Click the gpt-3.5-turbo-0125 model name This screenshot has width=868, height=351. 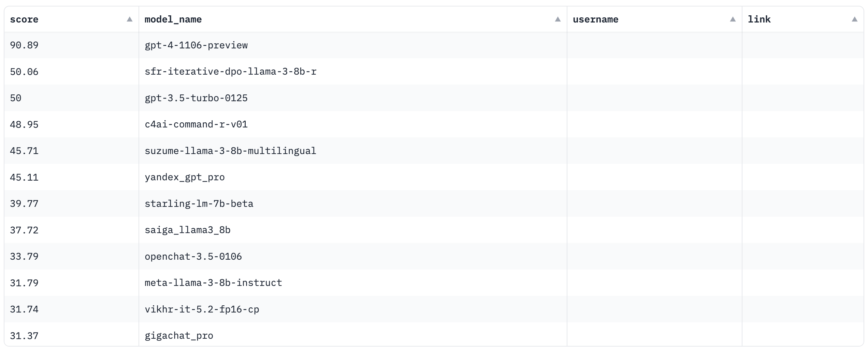click(x=196, y=98)
